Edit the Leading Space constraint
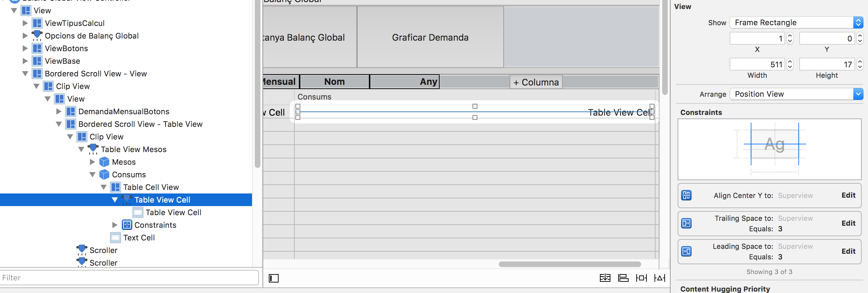Image resolution: width=868 pixels, height=293 pixels. pos(848,251)
